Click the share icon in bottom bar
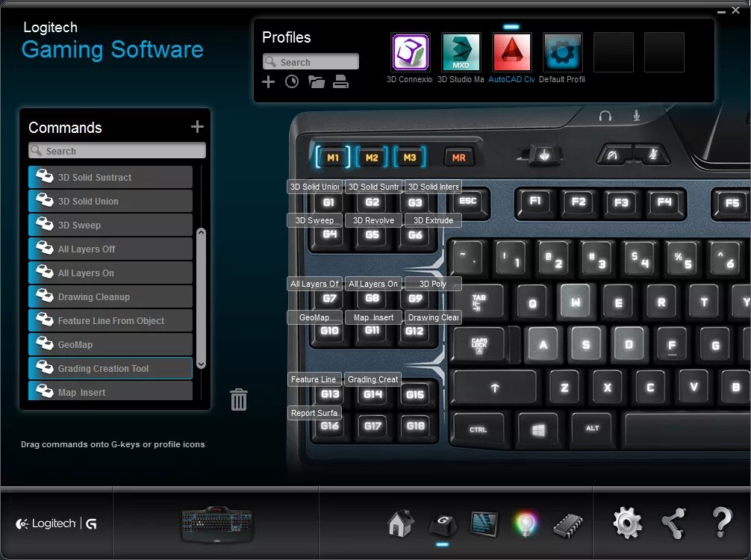The image size is (751, 560). pos(673,523)
